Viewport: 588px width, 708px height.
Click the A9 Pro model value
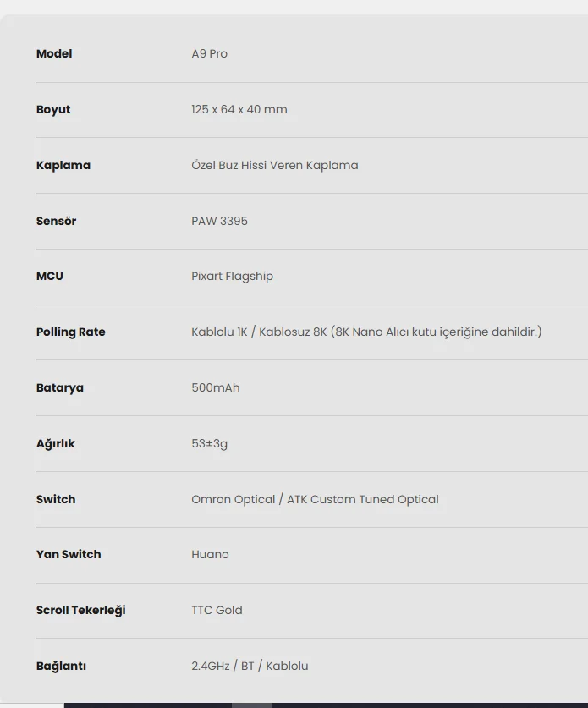(209, 54)
